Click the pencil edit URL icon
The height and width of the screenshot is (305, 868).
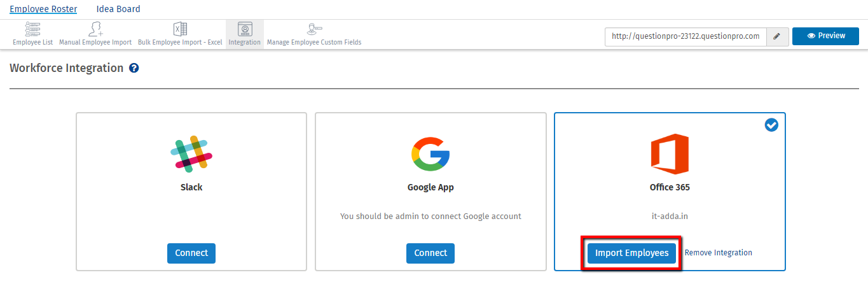click(x=776, y=36)
